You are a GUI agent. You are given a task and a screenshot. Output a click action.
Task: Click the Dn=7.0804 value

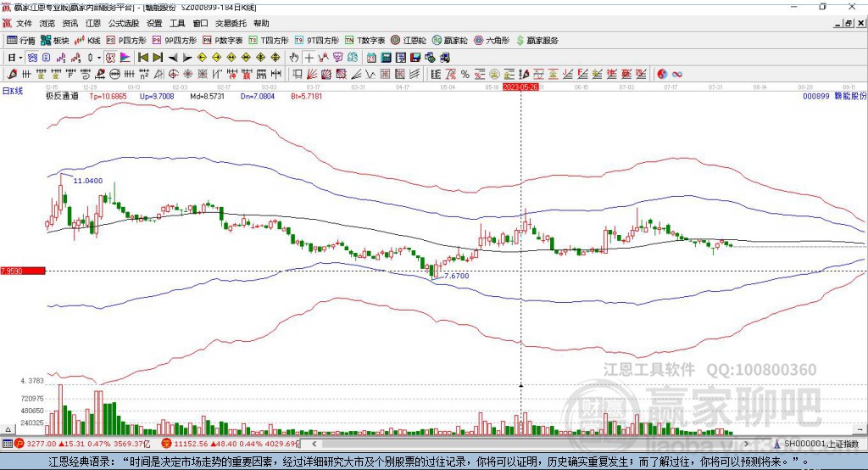coord(258,96)
